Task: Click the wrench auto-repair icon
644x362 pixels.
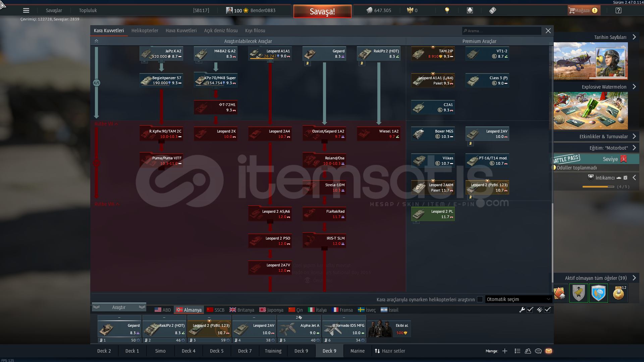Action: coord(522,310)
